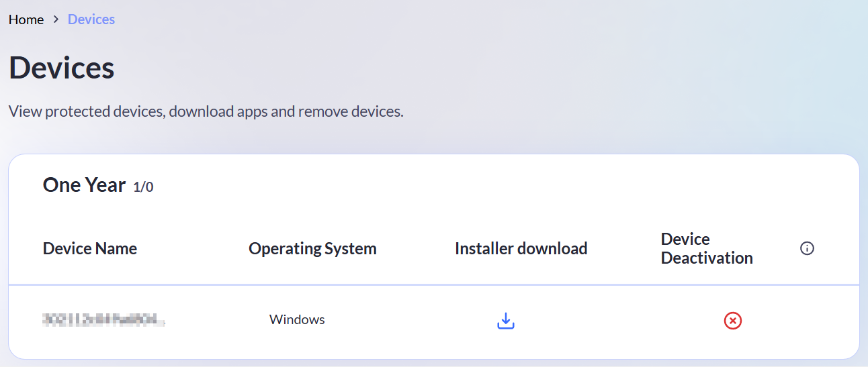Click the Device Name column header
This screenshot has height=367, width=868.
[90, 249]
